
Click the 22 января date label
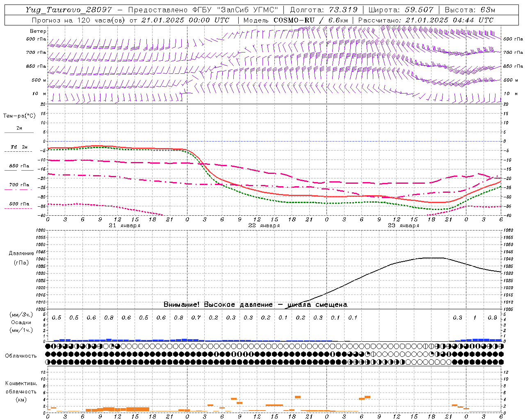(264, 226)
